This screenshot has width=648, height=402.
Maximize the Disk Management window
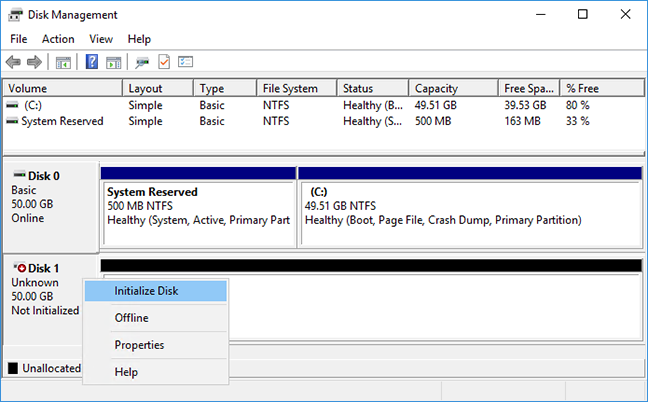583,14
